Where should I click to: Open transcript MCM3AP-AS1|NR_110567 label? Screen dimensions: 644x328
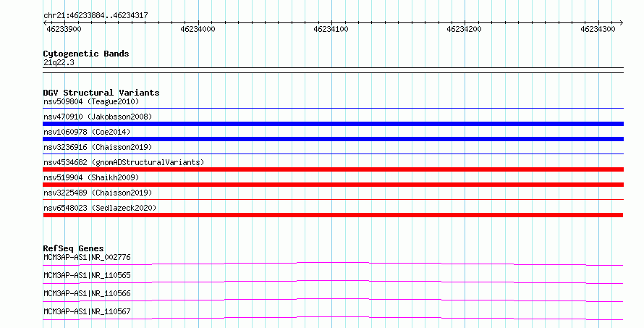(x=87, y=311)
